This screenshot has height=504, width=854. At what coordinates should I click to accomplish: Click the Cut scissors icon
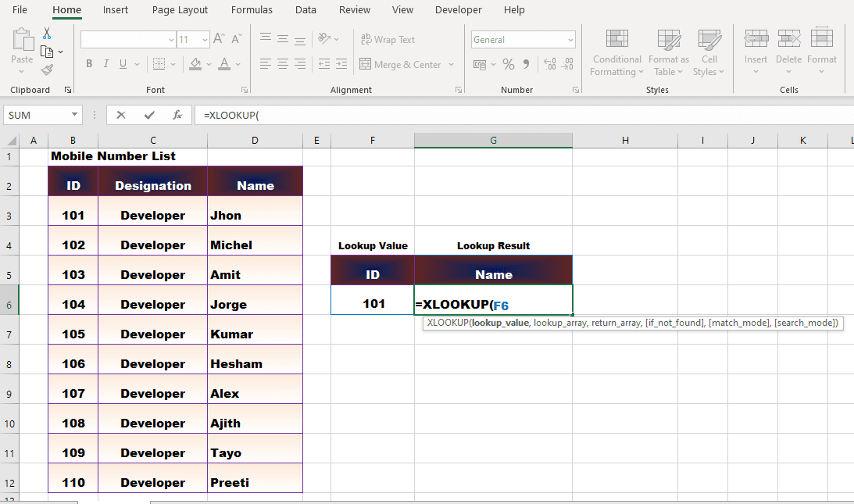click(x=47, y=34)
